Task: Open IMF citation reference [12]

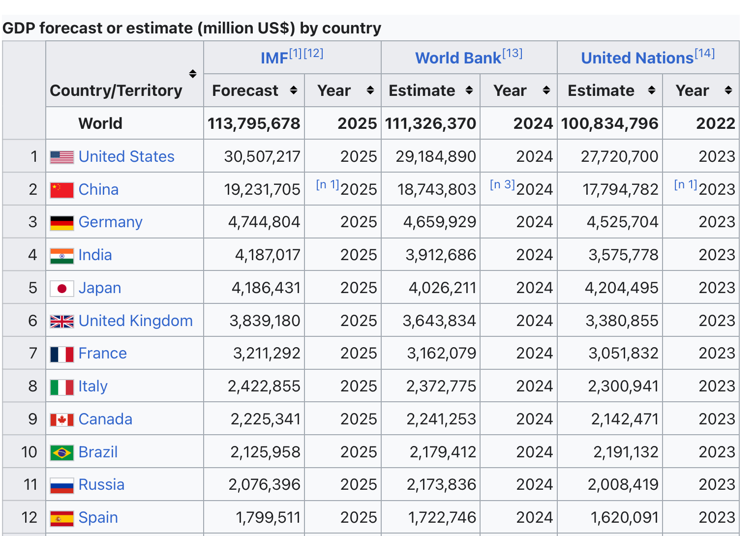Action: (x=313, y=53)
